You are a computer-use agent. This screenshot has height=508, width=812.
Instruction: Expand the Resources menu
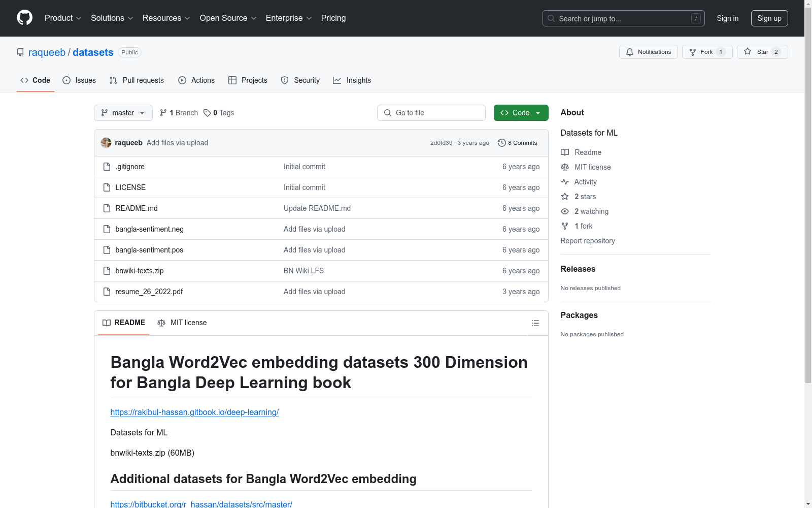(166, 18)
